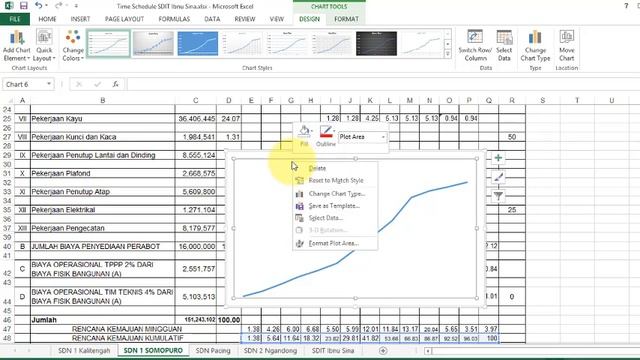The image size is (640, 360).
Task: Click the Outline pen icon
Action: click(x=326, y=131)
